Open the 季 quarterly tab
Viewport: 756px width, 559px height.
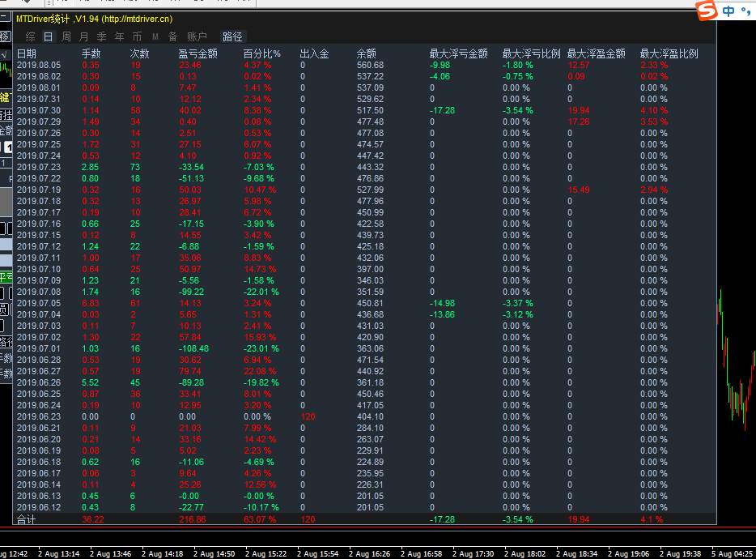(102, 36)
